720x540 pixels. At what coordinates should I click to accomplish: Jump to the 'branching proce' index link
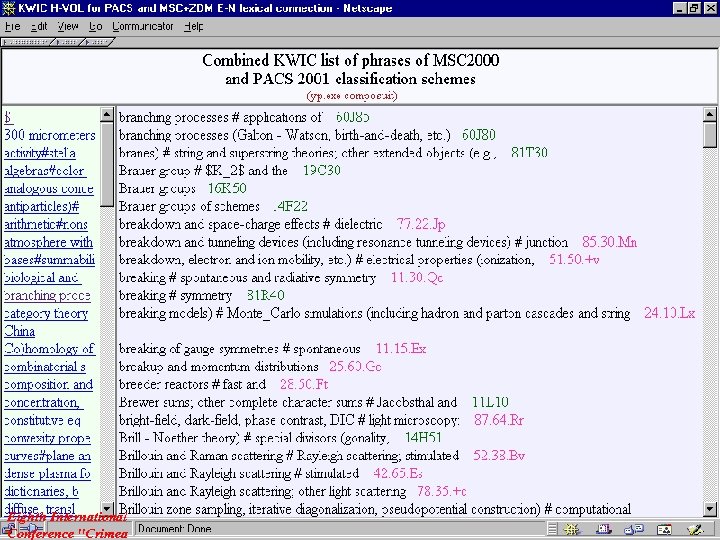[47, 296]
